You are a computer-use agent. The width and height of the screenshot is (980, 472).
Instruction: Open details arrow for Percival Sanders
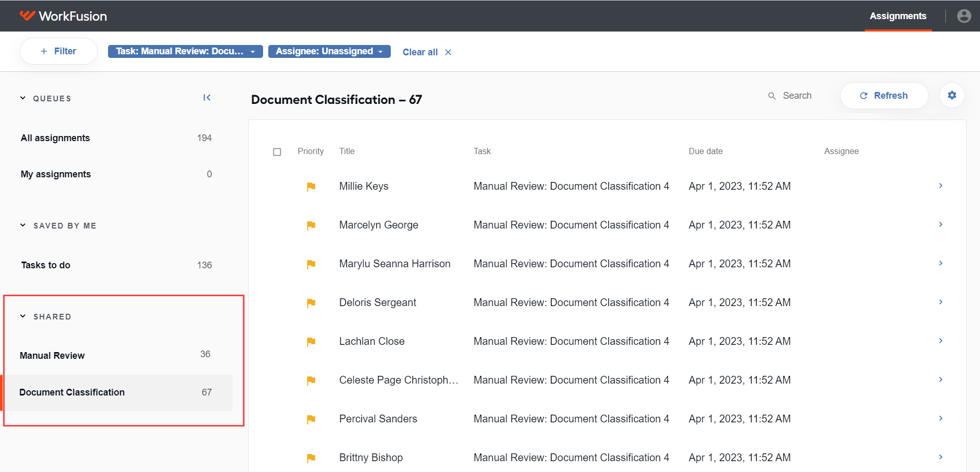(x=941, y=418)
